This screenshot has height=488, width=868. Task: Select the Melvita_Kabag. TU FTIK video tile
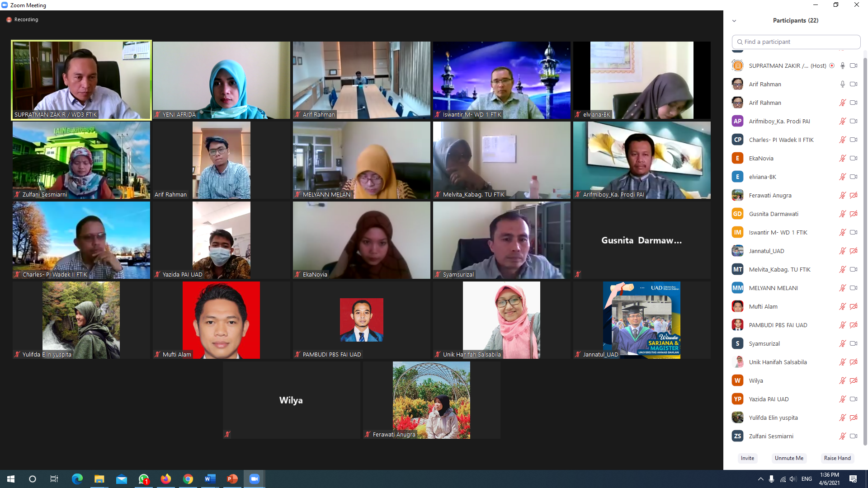pos(502,160)
